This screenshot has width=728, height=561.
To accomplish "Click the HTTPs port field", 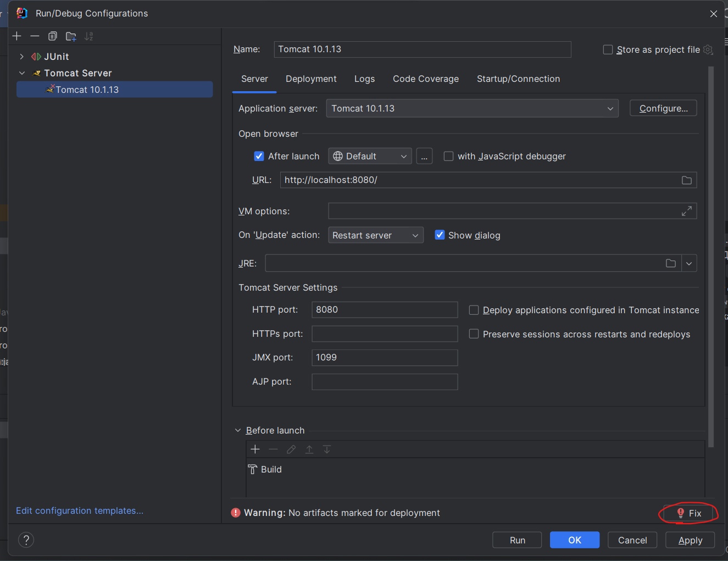I will click(x=385, y=334).
